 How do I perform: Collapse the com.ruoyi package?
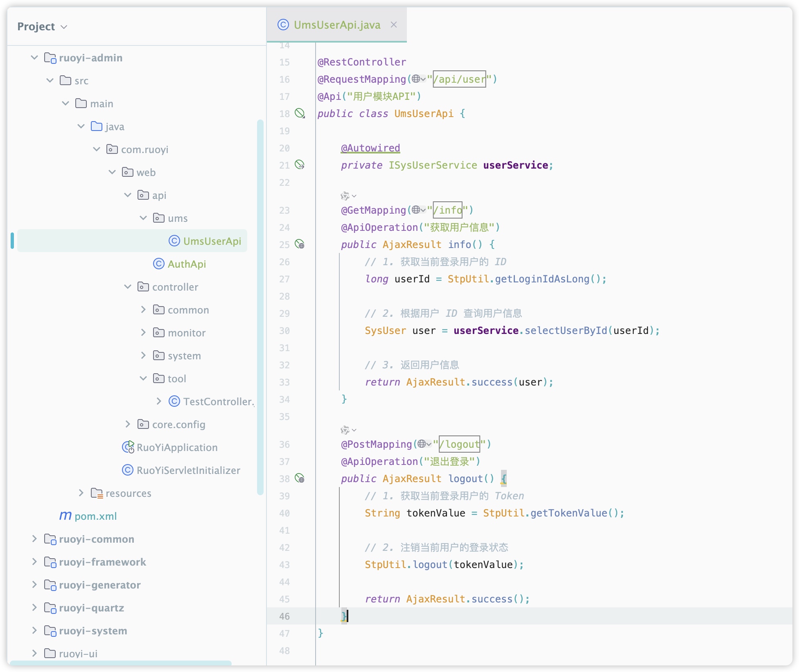pyautogui.click(x=97, y=149)
